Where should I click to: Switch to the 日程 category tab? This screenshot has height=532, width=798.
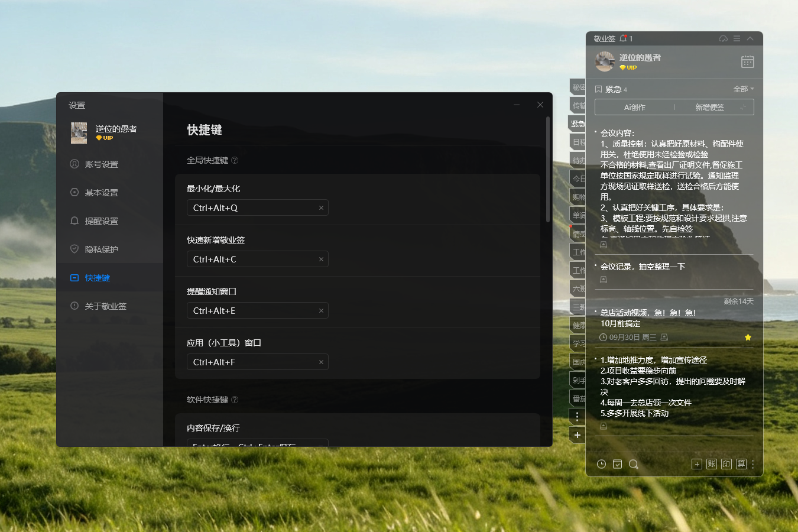578,142
